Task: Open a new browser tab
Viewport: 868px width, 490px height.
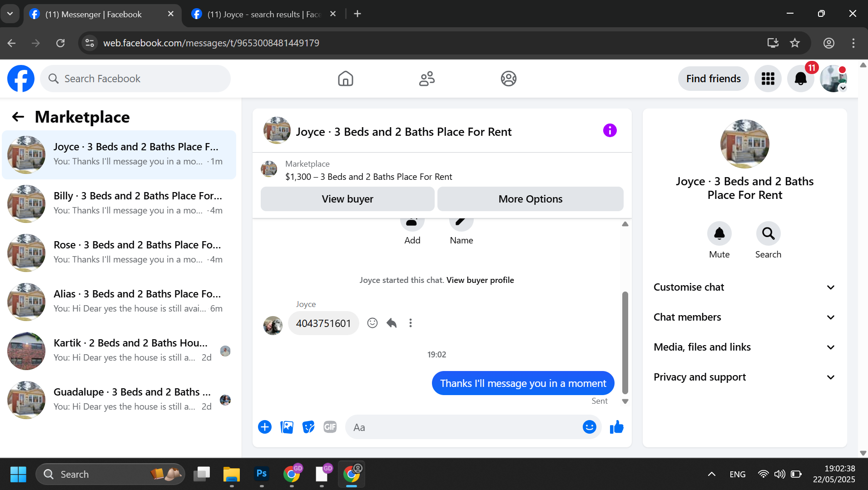Action: [x=357, y=14]
